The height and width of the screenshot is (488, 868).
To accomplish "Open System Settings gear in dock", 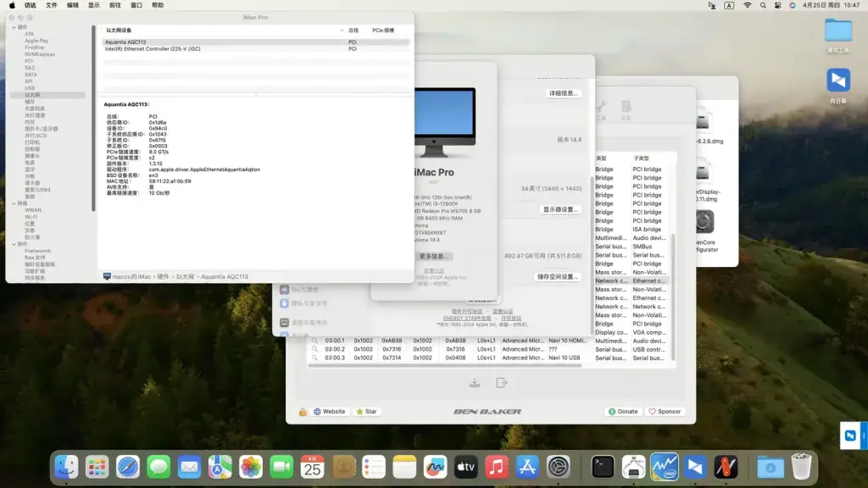I will click(558, 468).
